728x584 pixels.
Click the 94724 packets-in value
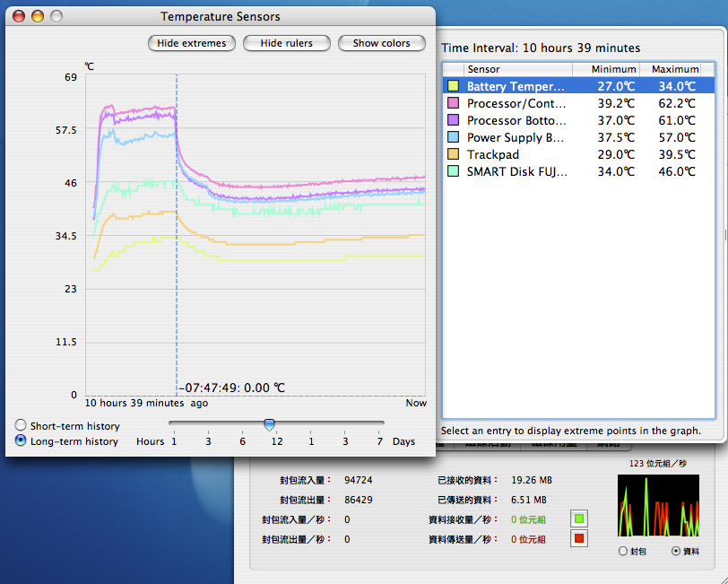point(359,480)
